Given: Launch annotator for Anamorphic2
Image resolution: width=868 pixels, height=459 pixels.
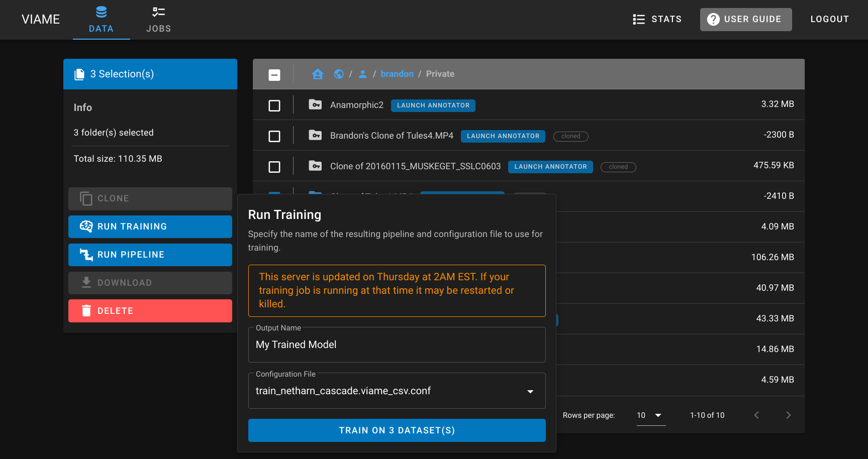Looking at the screenshot, I should pos(433,105).
